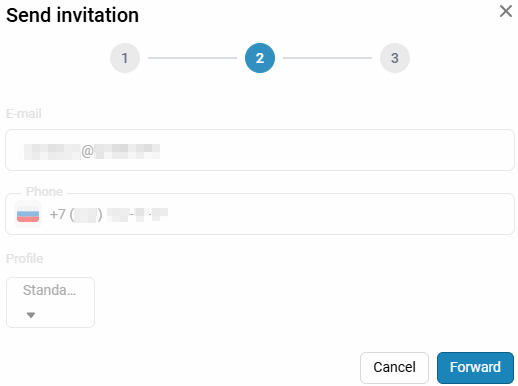The height and width of the screenshot is (386, 518).
Task: Click the Cancel button
Action: coord(394,368)
